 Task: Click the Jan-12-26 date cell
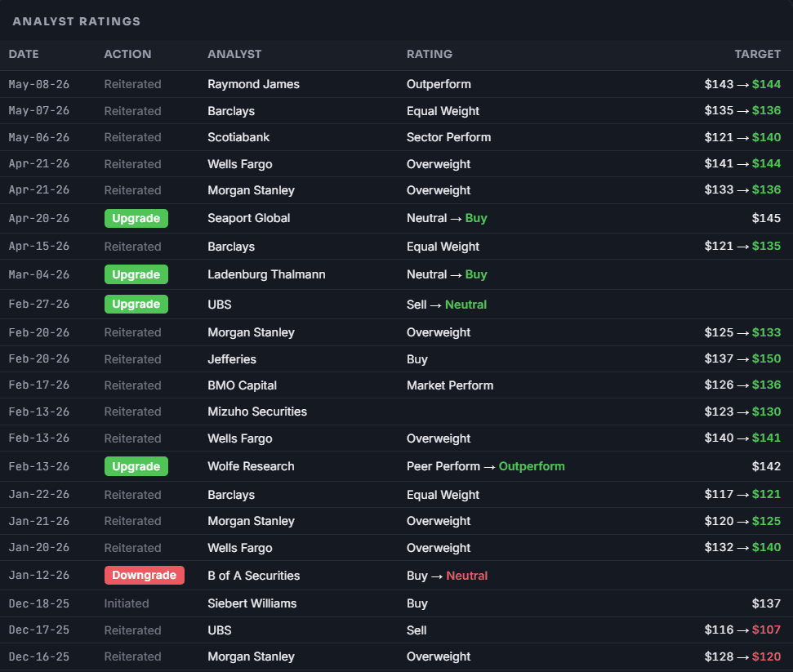coord(39,576)
